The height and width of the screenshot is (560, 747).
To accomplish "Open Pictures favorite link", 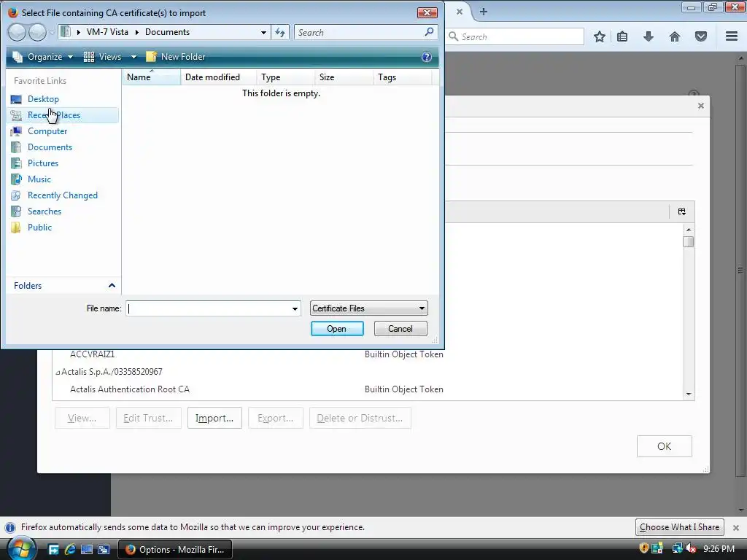I will (43, 163).
